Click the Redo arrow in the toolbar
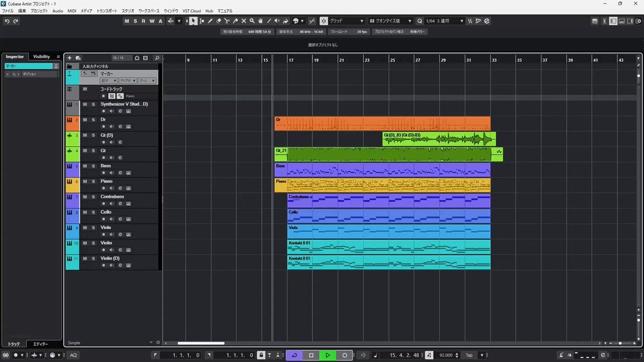 [x=16, y=21]
